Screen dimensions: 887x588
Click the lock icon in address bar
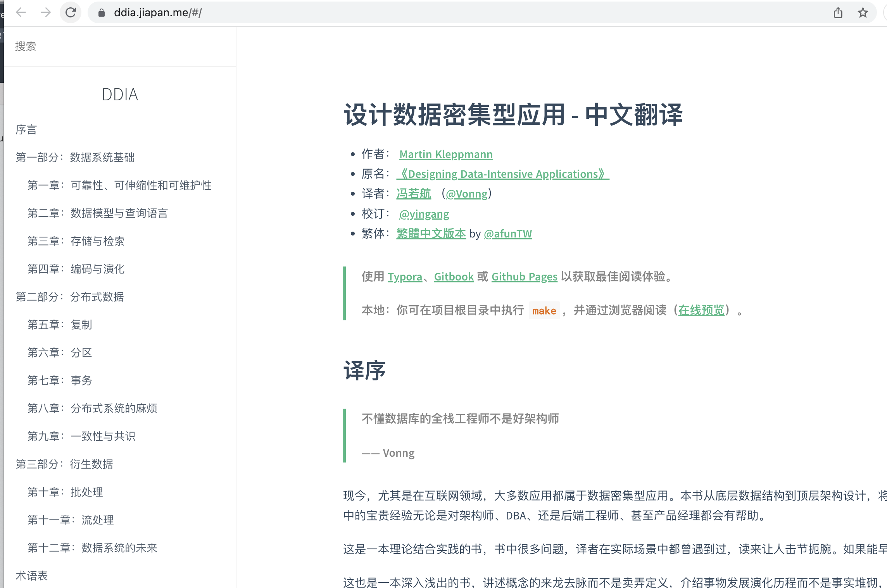point(102,13)
